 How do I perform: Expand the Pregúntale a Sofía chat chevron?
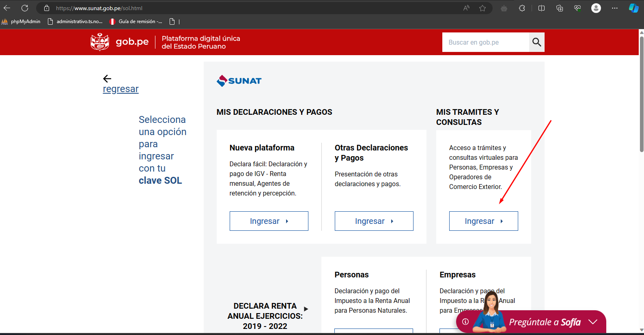pos(593,322)
